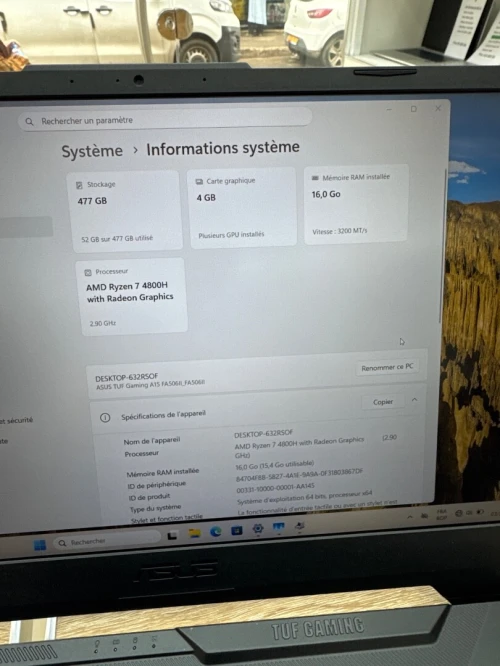Show hidden system tray icons chevron

410,516
